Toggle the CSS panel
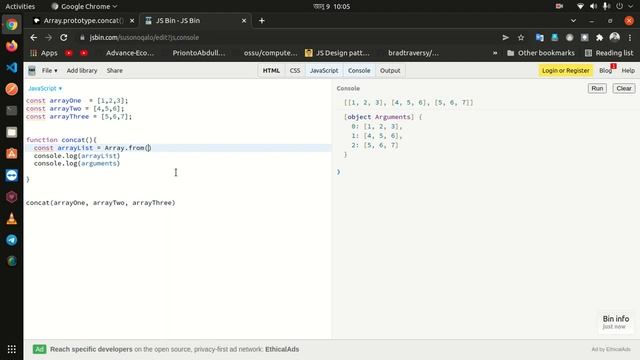This screenshot has height=360, width=640. [x=295, y=71]
